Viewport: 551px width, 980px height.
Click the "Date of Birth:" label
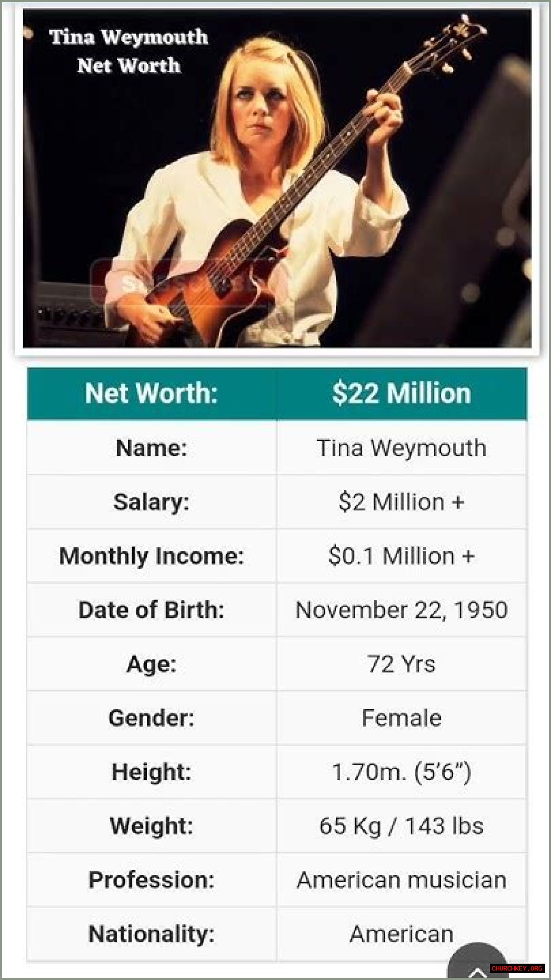[x=151, y=610]
